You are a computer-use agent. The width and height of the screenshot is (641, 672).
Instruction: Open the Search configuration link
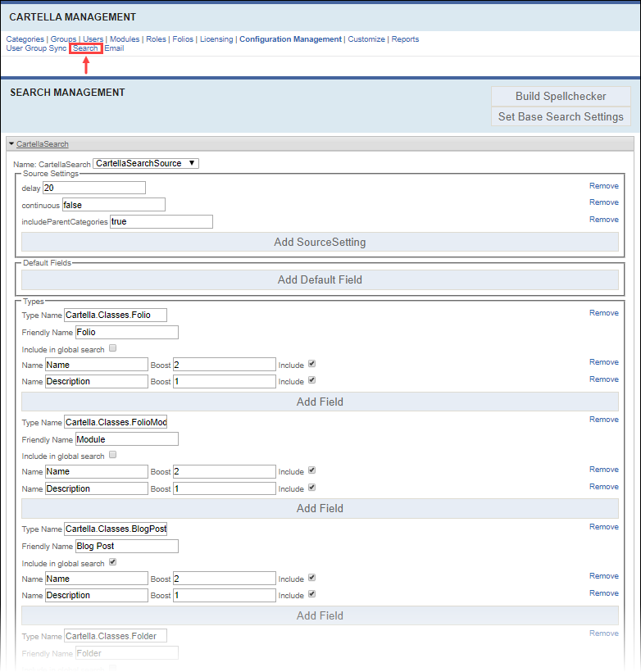pos(85,48)
